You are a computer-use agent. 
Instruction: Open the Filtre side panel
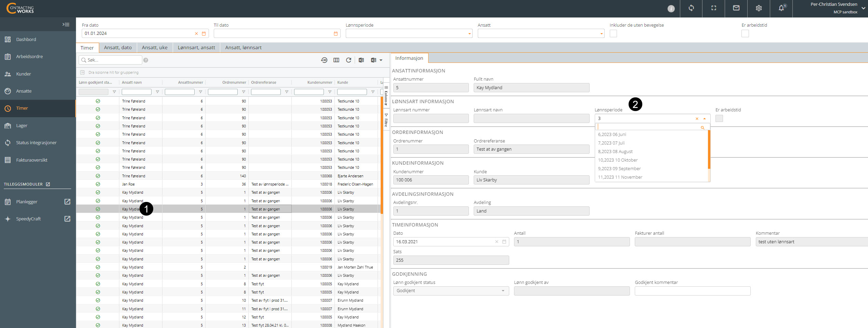click(x=386, y=120)
